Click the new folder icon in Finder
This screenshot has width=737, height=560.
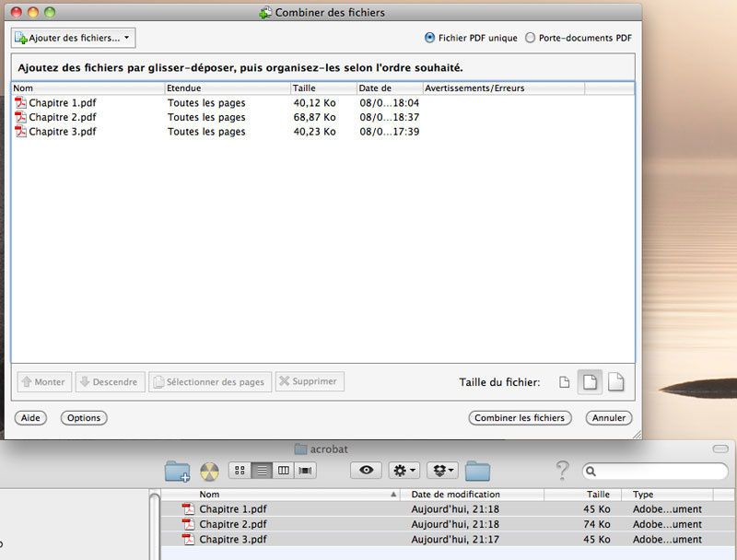click(x=177, y=471)
